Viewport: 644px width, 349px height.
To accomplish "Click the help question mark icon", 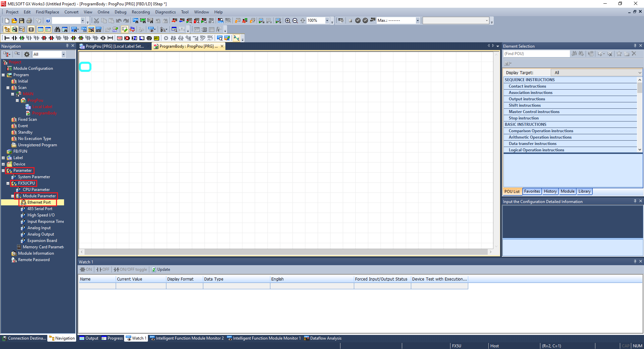I will pos(48,21).
